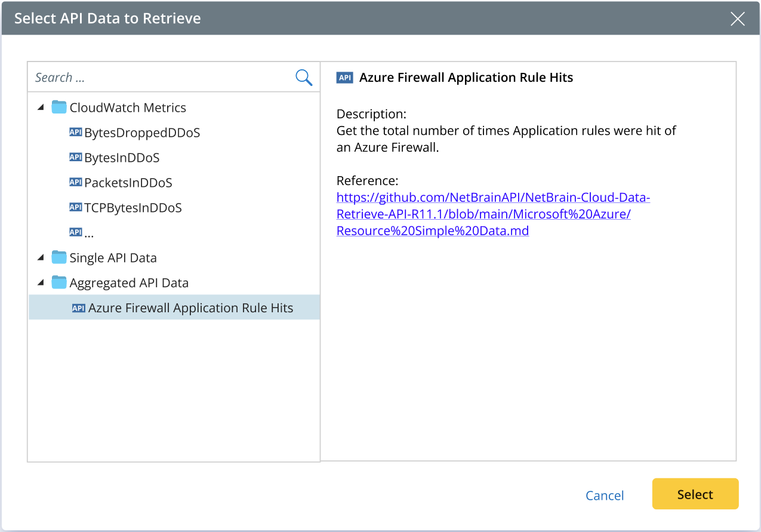Click the CloudWatch Metrics folder icon
Image resolution: width=761 pixels, height=532 pixels.
[59, 107]
